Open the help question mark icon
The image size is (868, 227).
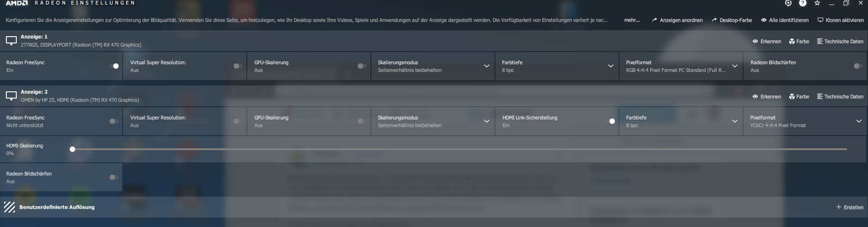click(803, 3)
